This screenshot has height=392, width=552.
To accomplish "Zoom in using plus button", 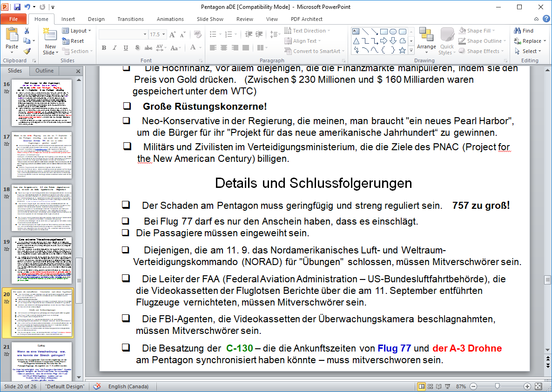I will [x=527, y=386].
